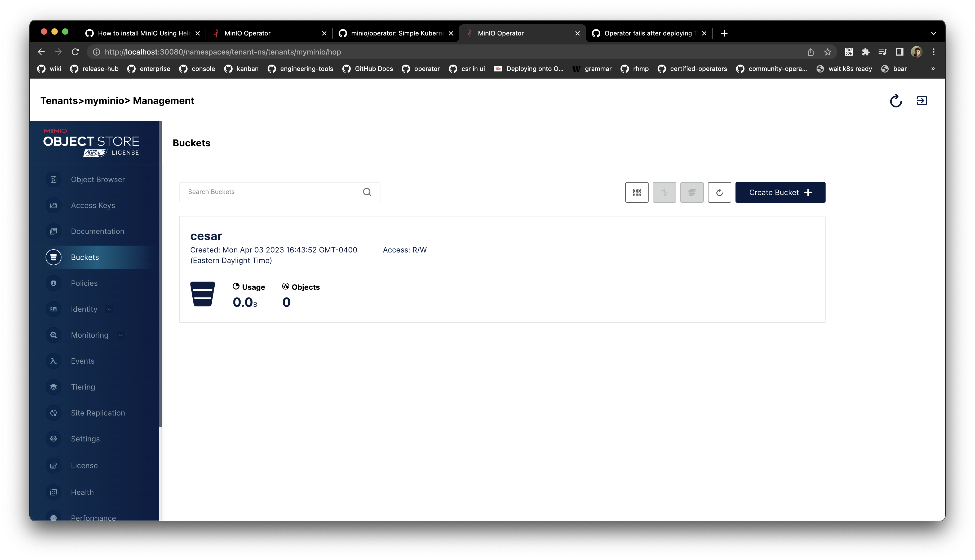The width and height of the screenshot is (975, 560).
Task: Expand the Monitoring menu
Action: pyautogui.click(x=121, y=335)
